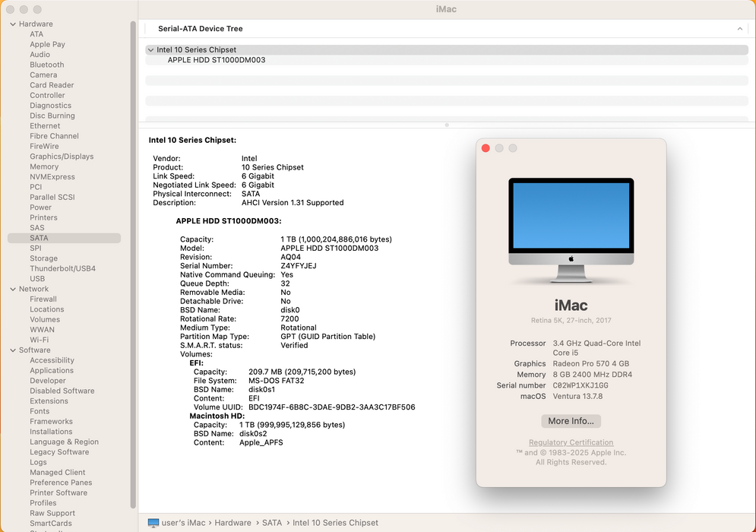
Task: Select Accessibility under Software
Action: click(52, 360)
